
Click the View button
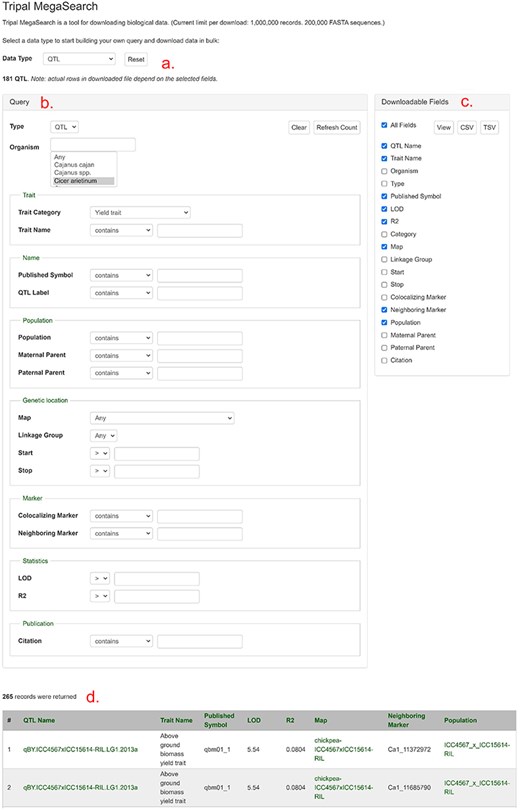pyautogui.click(x=444, y=127)
